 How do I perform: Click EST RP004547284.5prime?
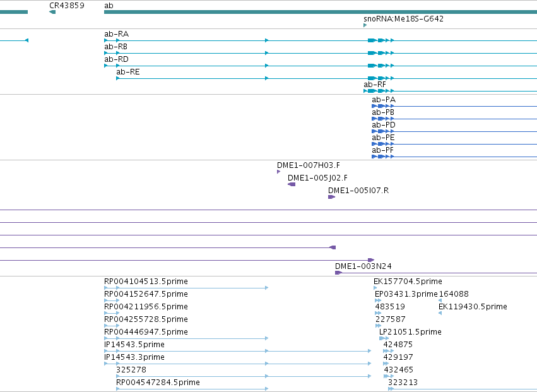[x=158, y=383]
